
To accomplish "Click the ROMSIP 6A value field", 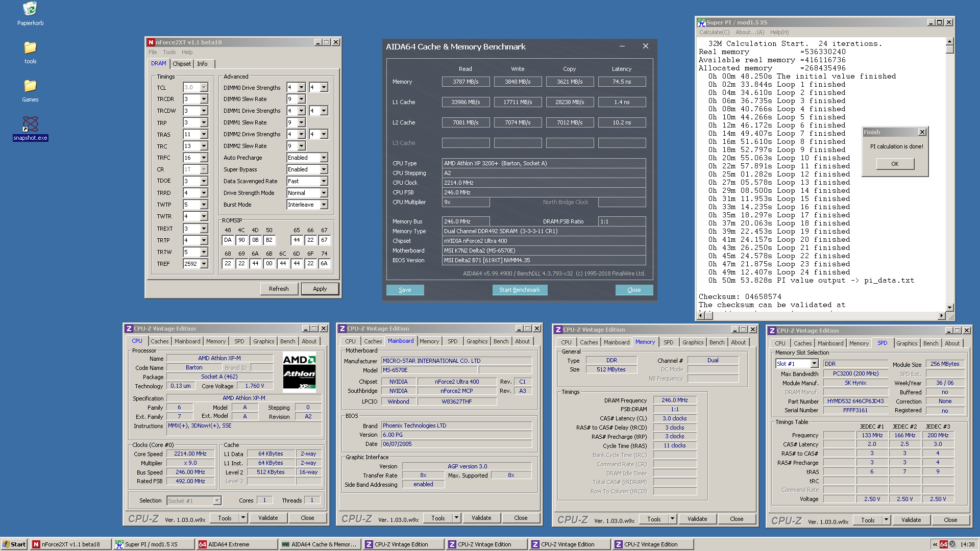I will (x=324, y=263).
